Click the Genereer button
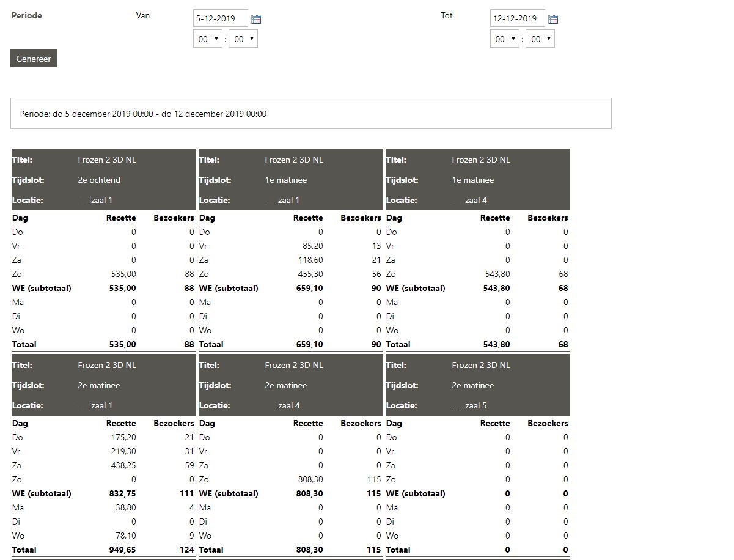734x560 pixels. point(34,58)
